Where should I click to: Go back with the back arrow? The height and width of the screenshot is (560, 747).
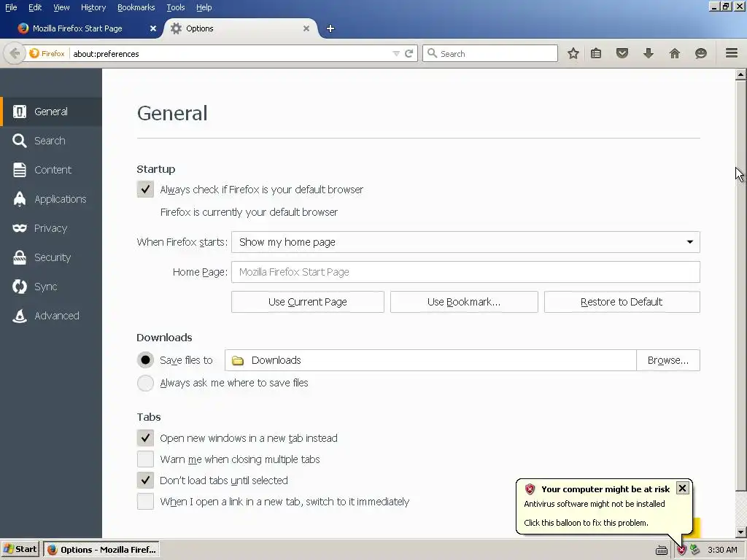coord(15,53)
